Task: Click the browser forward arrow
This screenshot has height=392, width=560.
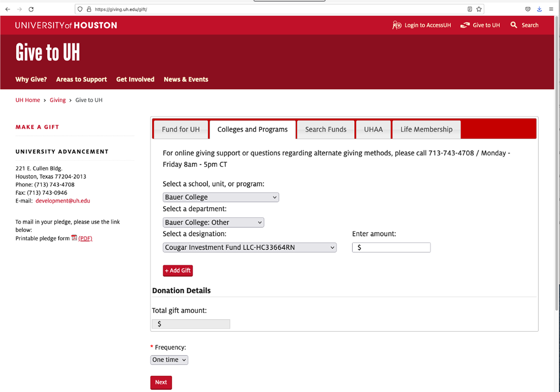Action: [x=19, y=9]
